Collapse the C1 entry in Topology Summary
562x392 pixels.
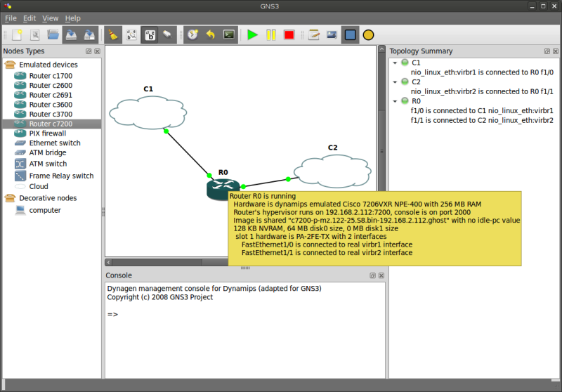point(395,63)
